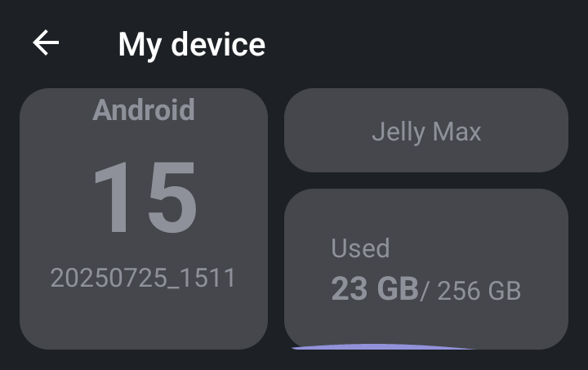Click the Used label
This screenshot has height=370, width=588.
click(x=360, y=248)
